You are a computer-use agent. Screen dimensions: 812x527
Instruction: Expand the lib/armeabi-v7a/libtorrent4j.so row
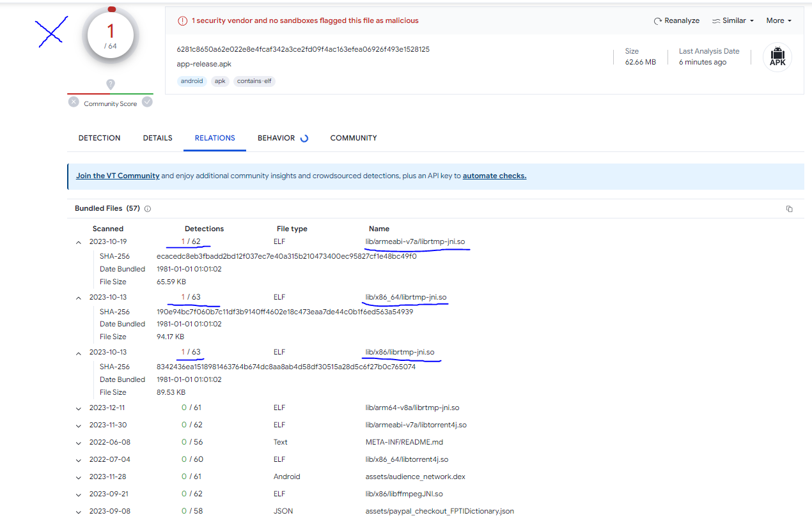79,425
